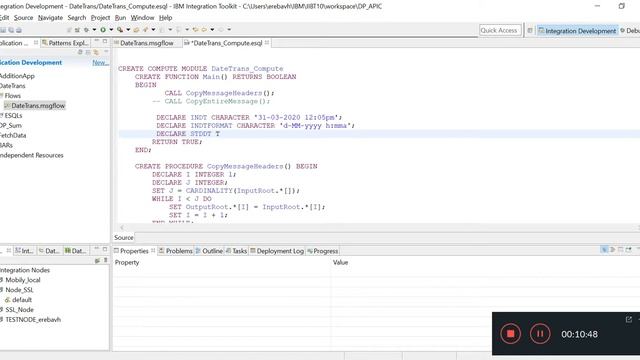This screenshot has height=360, width=640.
Task: Open the Tasks tab
Action: (x=236, y=251)
